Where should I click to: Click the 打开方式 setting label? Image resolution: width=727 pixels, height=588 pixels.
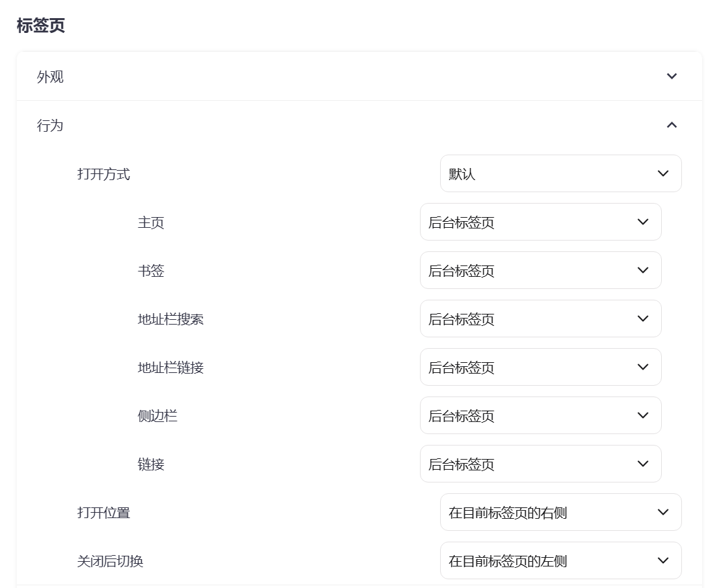103,174
